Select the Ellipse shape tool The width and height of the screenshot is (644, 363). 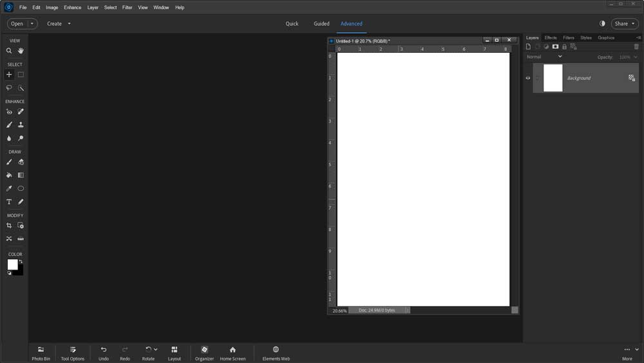click(x=21, y=188)
